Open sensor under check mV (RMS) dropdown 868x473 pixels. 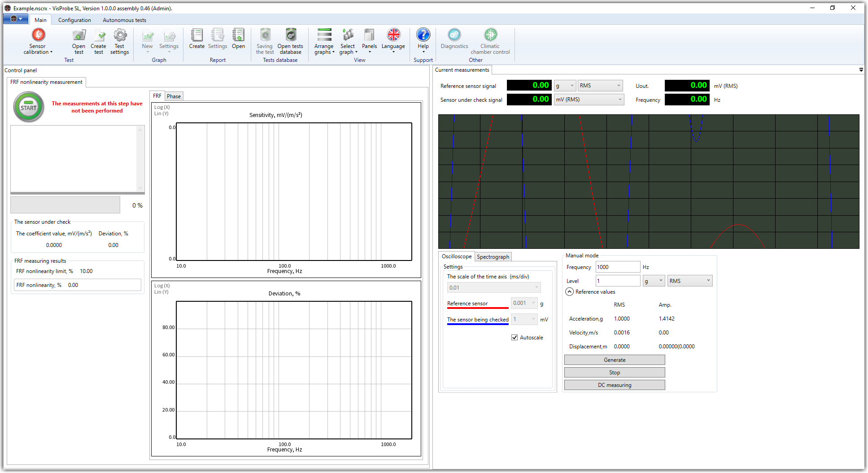pos(589,100)
